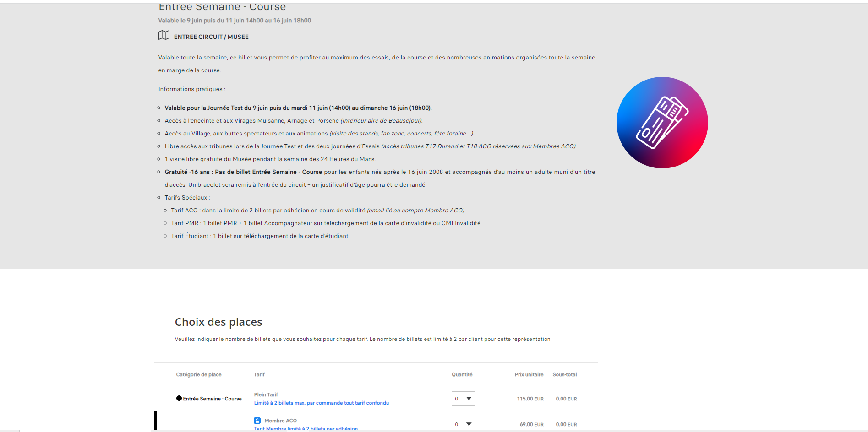Click the 'Tarif Membre limité à 2 billets' link

(306, 429)
